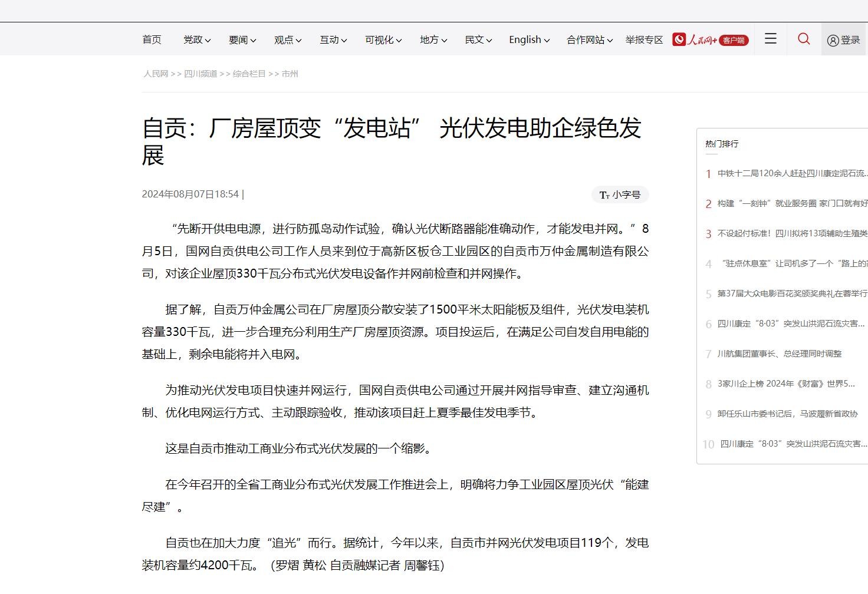The image size is (868, 594).
Task: Expand the 可视化 navigation menu
Action: pos(383,39)
